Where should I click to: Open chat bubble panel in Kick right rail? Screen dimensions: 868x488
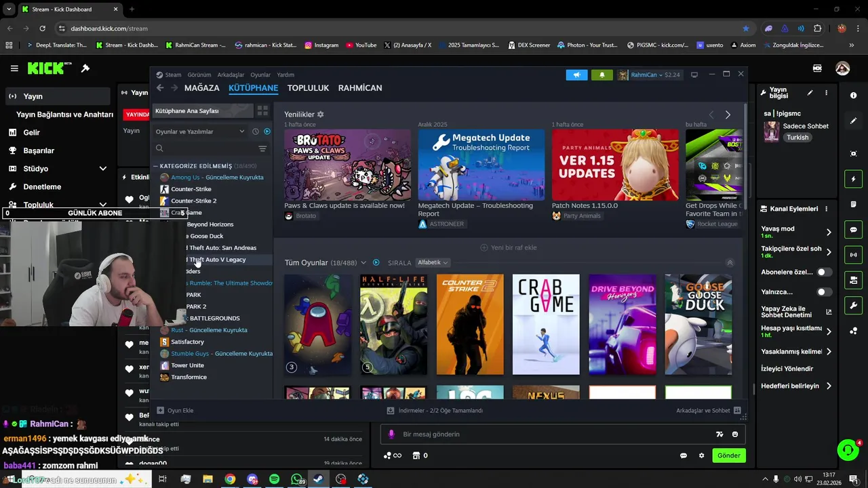(853, 230)
